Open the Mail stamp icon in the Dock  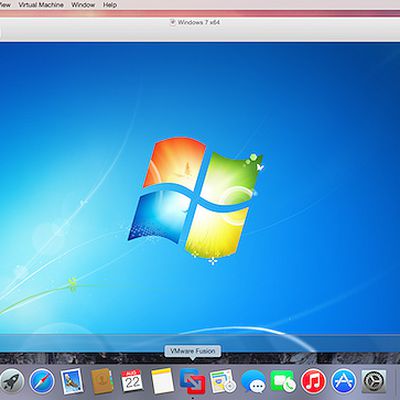pyautogui.click(x=72, y=381)
